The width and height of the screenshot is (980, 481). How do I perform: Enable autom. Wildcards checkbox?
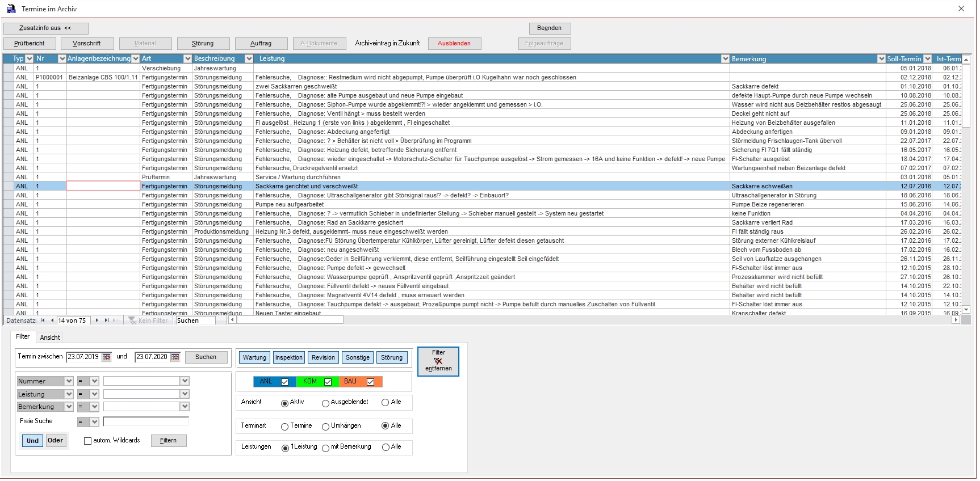87,441
